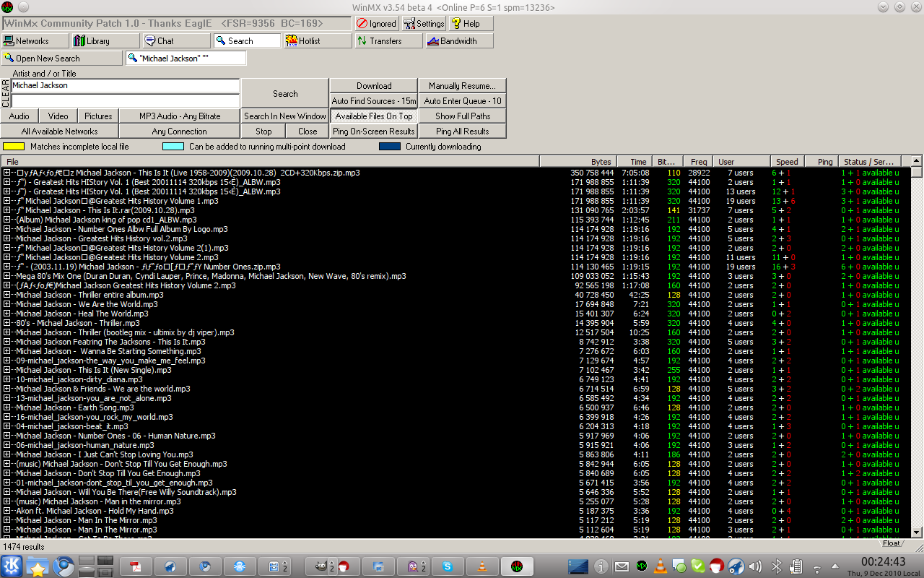Sort results by Speed column
The height and width of the screenshot is (578, 924).
787,162
